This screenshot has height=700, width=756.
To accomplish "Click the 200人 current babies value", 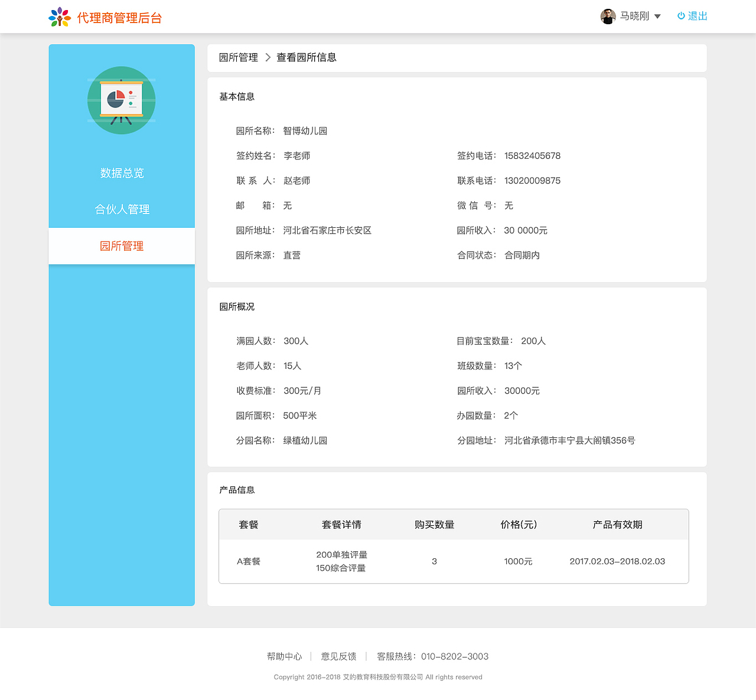I will coord(533,341).
